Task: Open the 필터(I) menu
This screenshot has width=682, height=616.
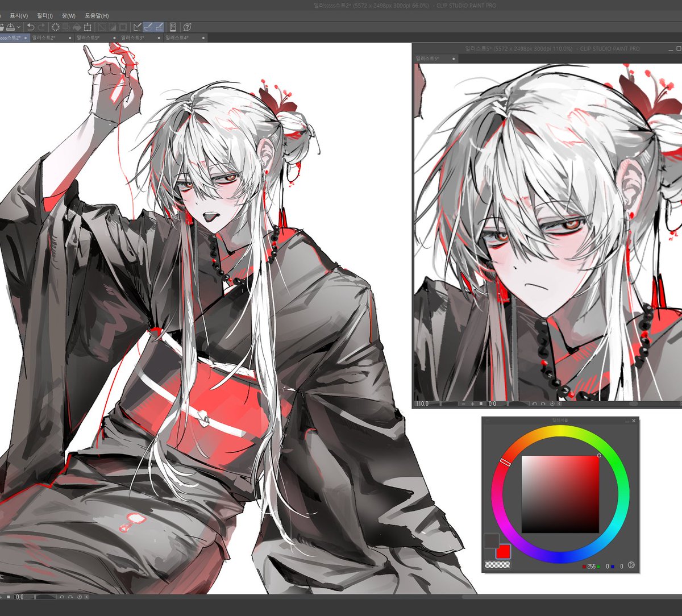Action: coord(45,15)
